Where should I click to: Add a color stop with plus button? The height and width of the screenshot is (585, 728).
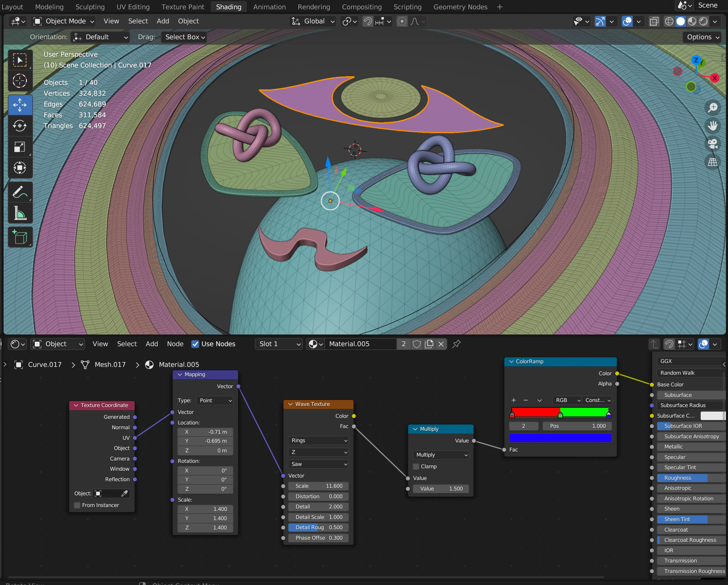click(514, 400)
